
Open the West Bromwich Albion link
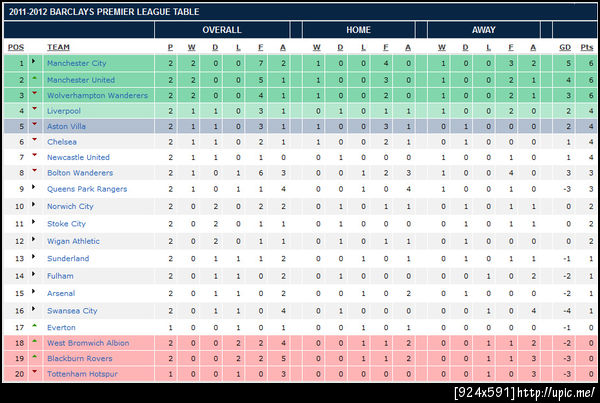[x=88, y=343]
